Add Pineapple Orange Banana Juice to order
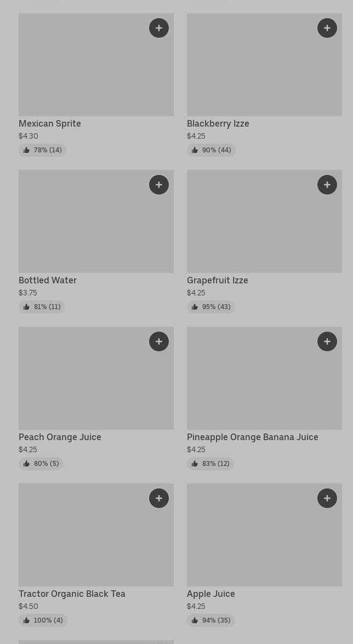 327,341
